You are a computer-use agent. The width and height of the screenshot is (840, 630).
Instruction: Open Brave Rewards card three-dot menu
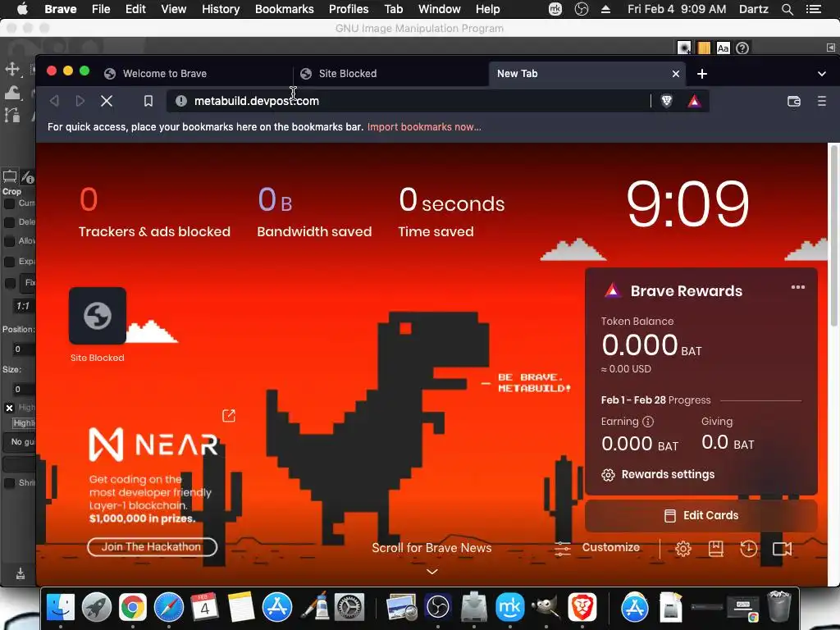(x=797, y=287)
